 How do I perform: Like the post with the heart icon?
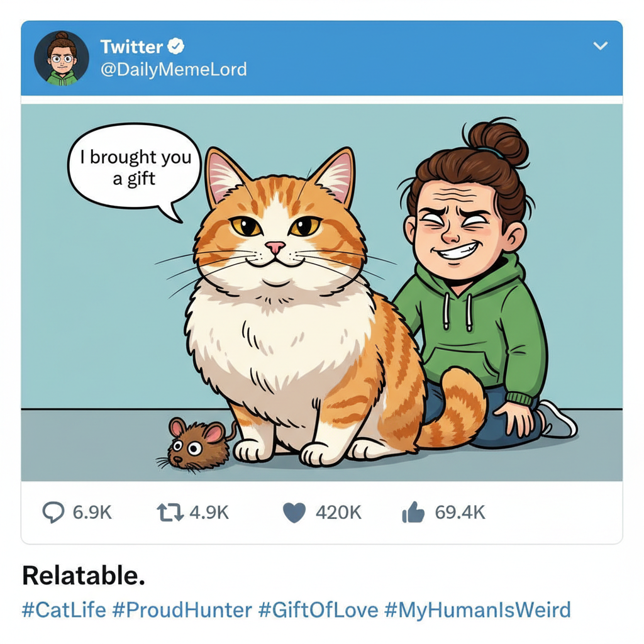(294, 513)
